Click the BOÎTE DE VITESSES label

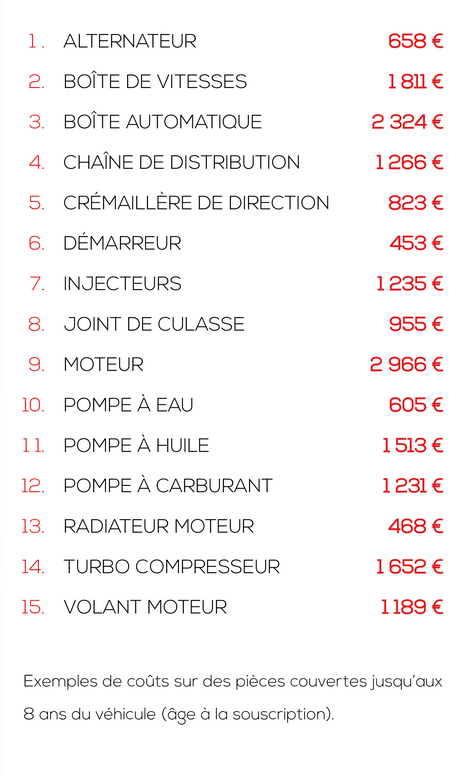(155, 81)
